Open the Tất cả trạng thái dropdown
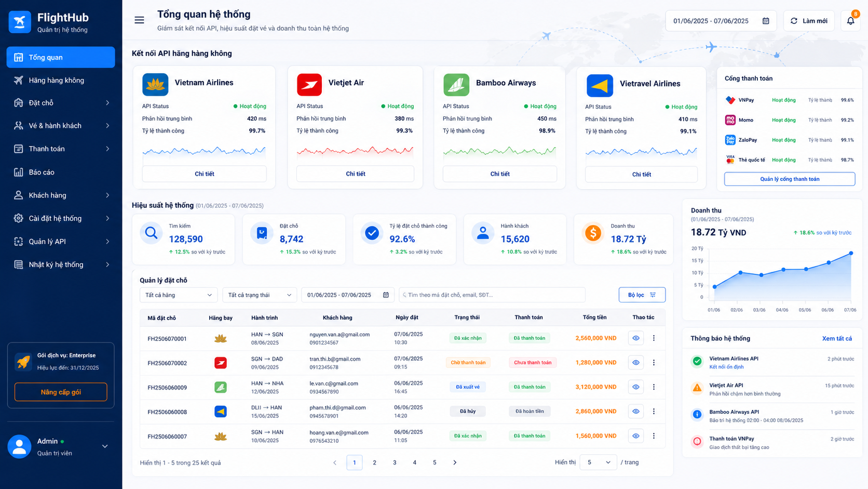This screenshot has height=489, width=868. click(x=260, y=295)
